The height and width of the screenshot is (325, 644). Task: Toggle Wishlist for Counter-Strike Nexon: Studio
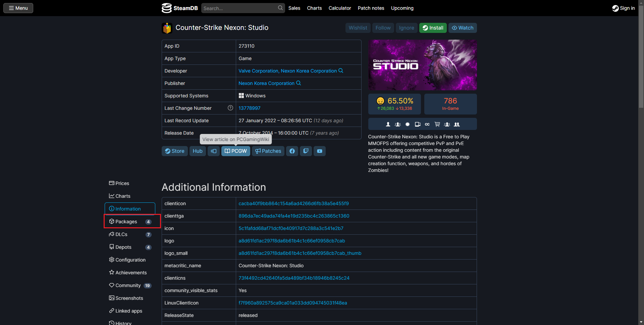click(x=358, y=28)
